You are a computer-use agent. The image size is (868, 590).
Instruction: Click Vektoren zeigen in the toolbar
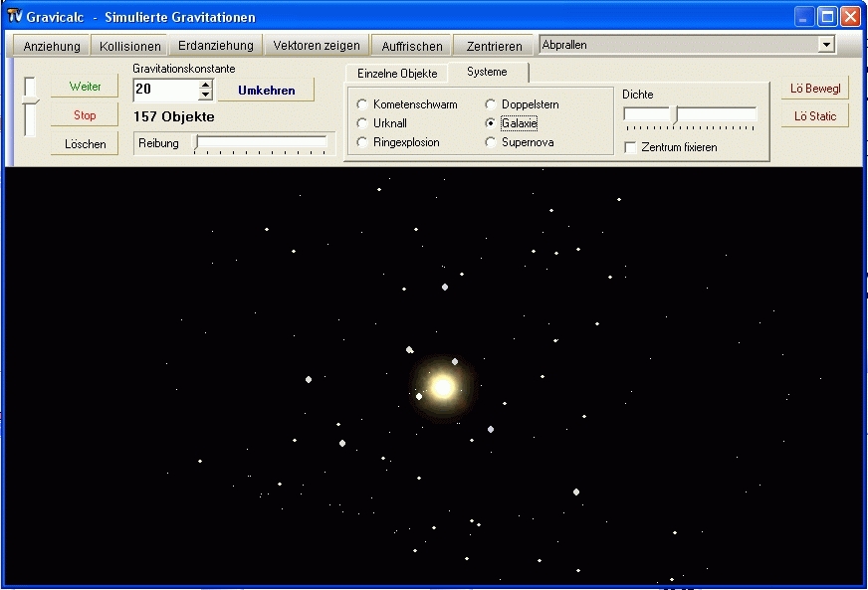click(x=317, y=46)
